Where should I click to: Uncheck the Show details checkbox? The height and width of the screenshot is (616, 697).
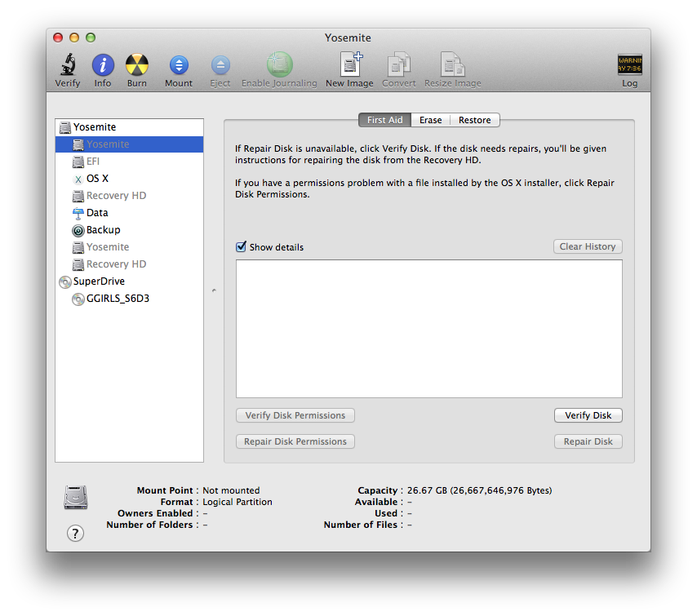241,246
